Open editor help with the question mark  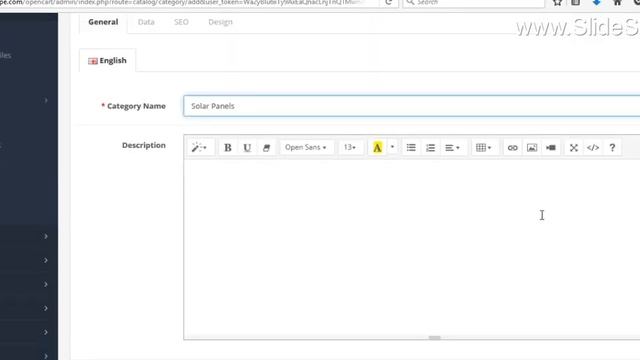[612, 147]
